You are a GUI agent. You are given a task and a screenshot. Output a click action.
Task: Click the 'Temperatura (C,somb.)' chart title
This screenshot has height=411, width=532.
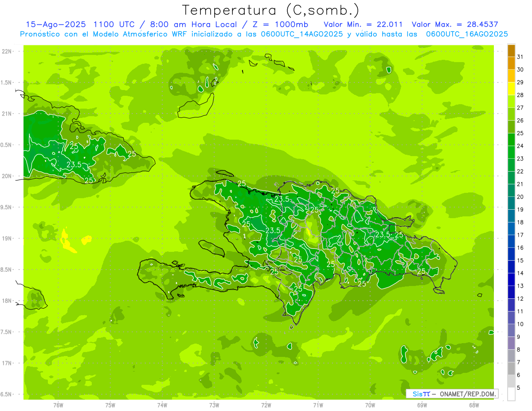[x=270, y=10]
